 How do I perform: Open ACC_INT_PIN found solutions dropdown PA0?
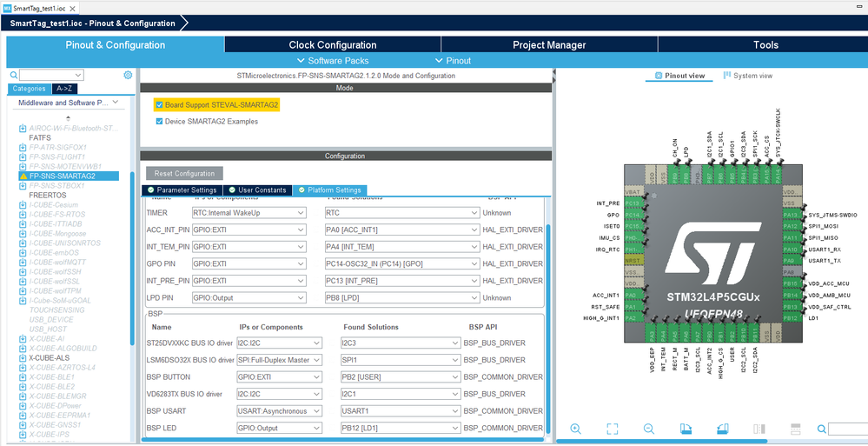[x=402, y=230]
